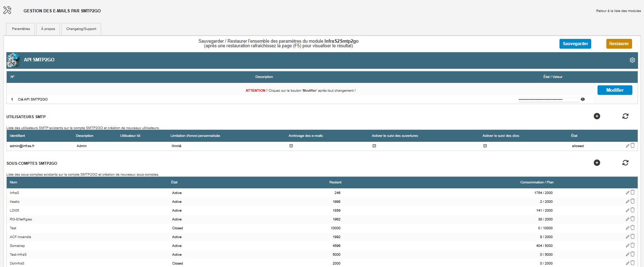Delete the InfraS sub-account

tap(633, 192)
